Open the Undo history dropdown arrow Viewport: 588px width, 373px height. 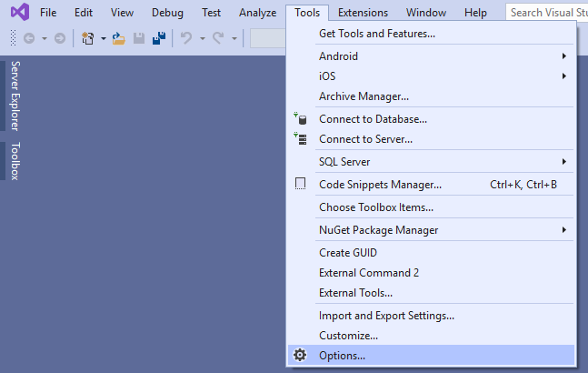click(203, 38)
